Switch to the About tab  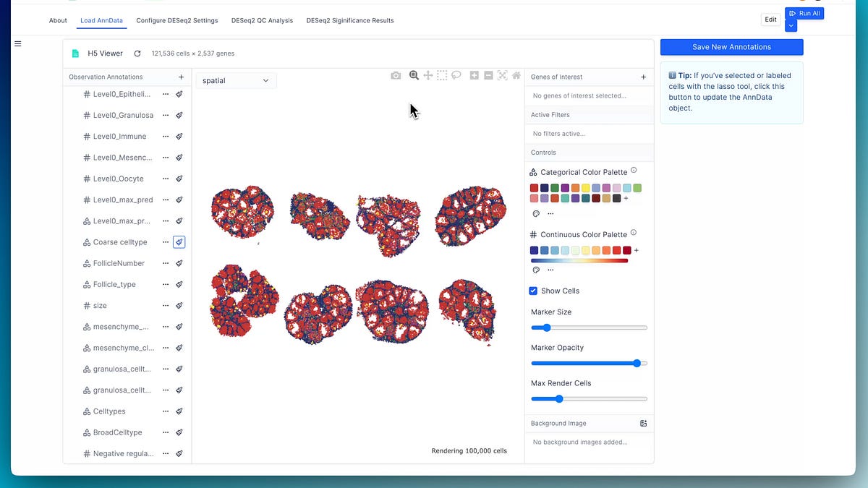coord(58,20)
